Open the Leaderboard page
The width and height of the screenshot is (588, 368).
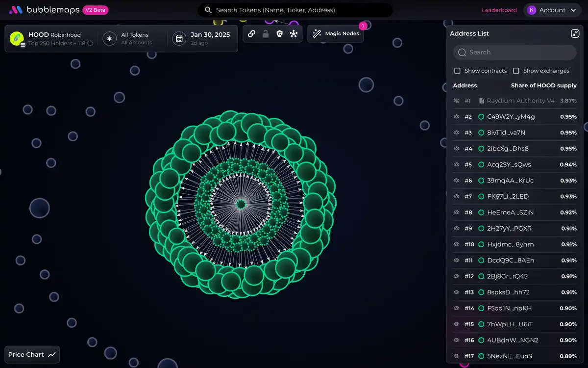click(499, 10)
